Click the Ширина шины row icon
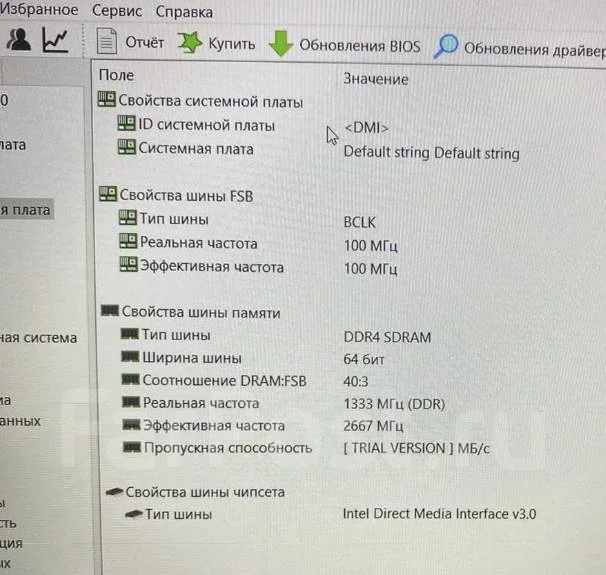606x575 pixels. click(130, 356)
